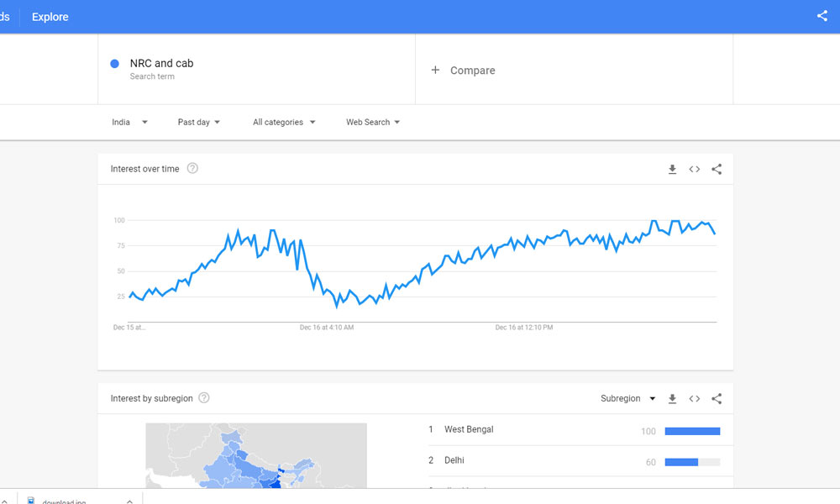Go to the Explore tab in header
The image size is (840, 504).
[x=50, y=17]
